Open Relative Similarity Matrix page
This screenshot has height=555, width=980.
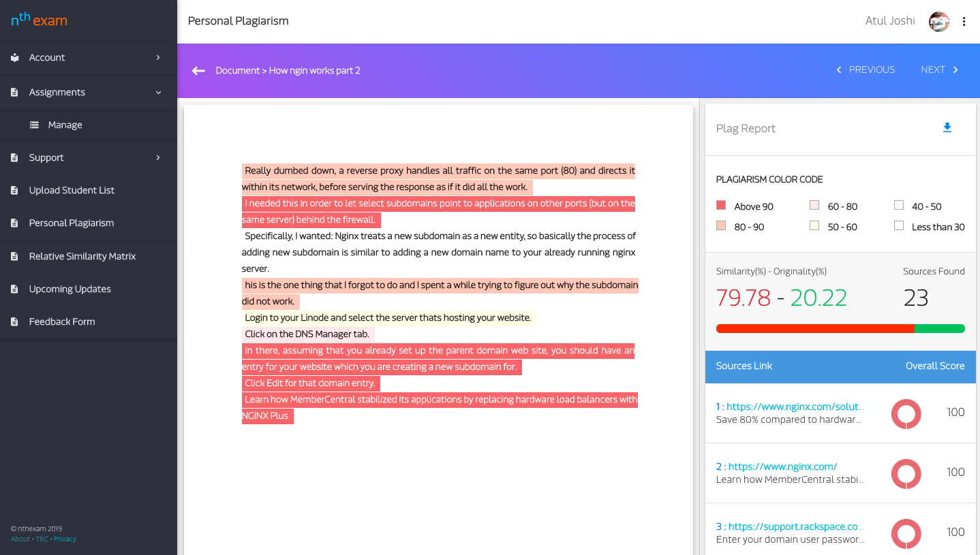89,257
